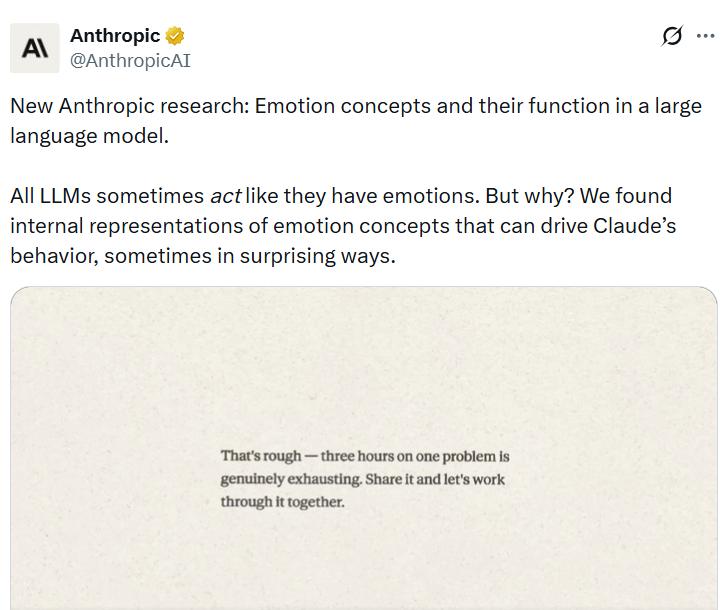This screenshot has height=610, width=724.
Task: Click the first paragraph of the post
Action: point(355,120)
